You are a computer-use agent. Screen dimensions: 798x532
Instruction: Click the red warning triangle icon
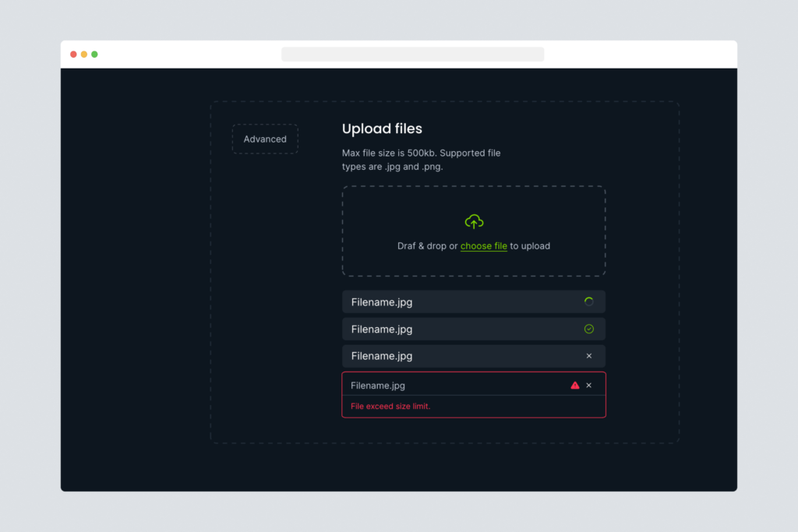click(575, 385)
